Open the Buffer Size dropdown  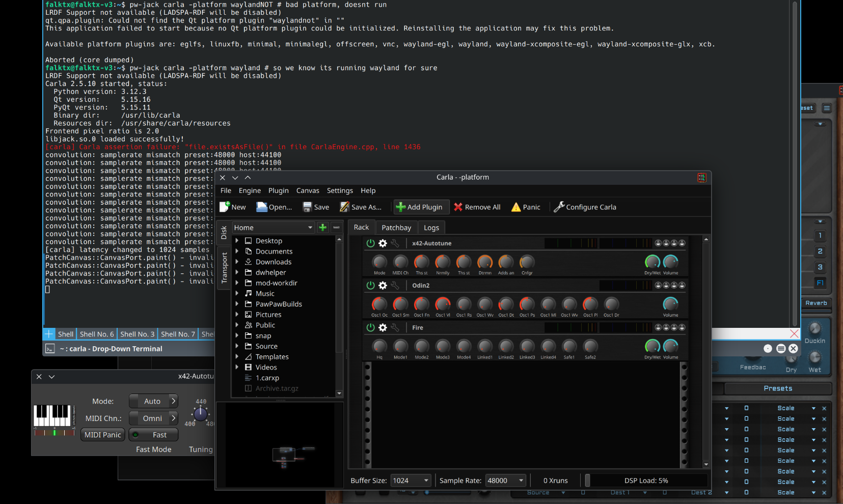tap(411, 481)
